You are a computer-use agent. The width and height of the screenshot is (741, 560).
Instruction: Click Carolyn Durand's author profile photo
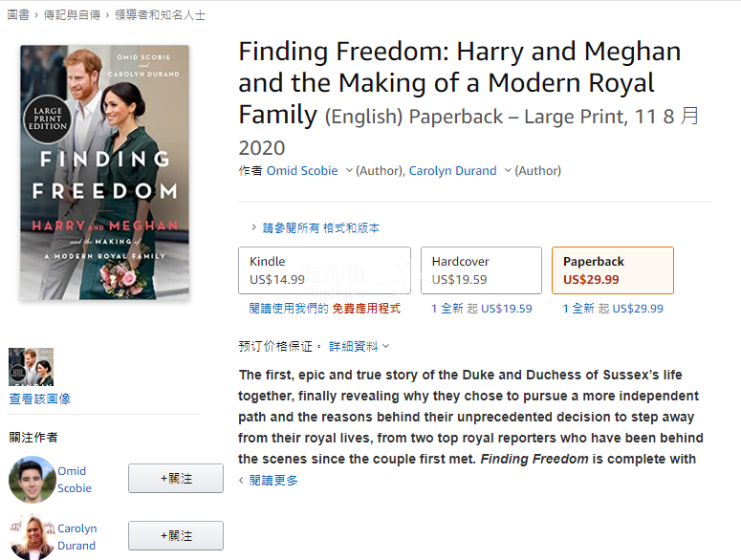coord(32,536)
